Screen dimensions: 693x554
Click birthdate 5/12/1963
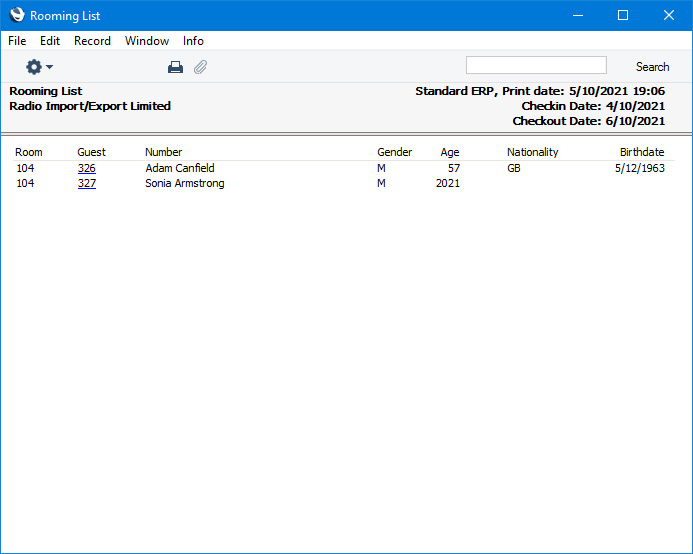(x=640, y=168)
